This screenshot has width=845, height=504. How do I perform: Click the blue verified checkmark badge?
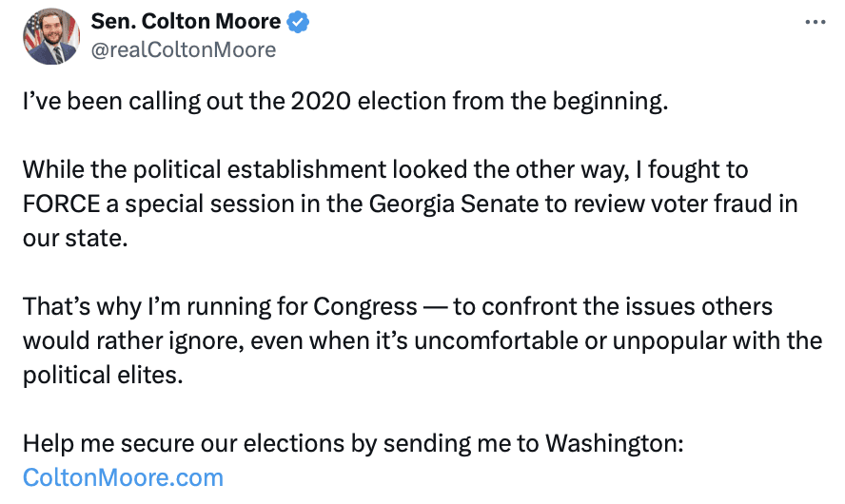(300, 22)
